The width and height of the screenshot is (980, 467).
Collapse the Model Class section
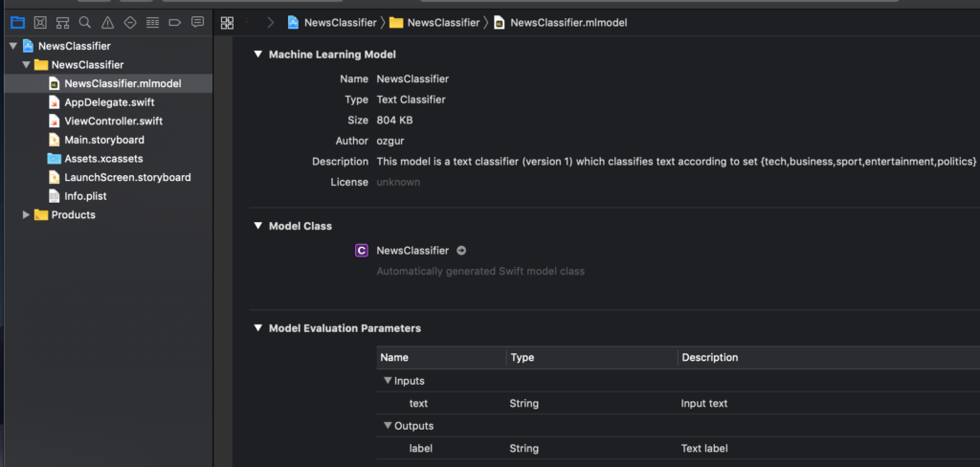click(x=257, y=226)
